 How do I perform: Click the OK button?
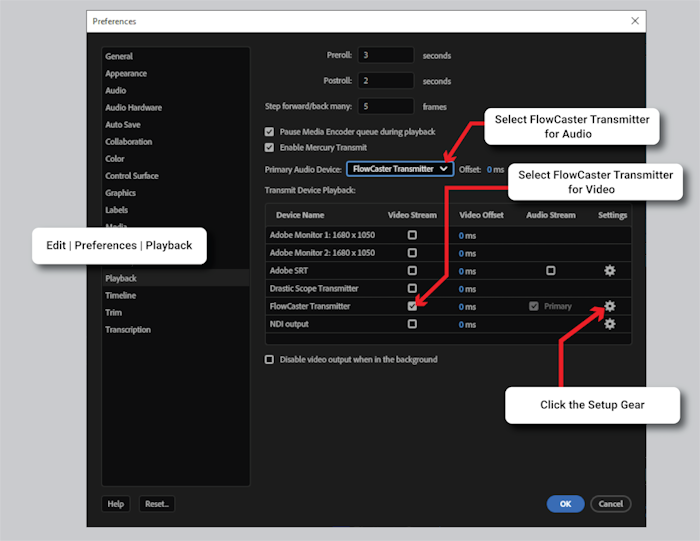(x=566, y=504)
